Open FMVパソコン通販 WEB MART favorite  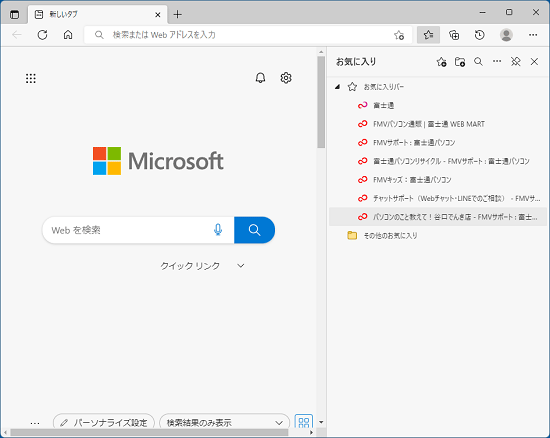[438, 124]
